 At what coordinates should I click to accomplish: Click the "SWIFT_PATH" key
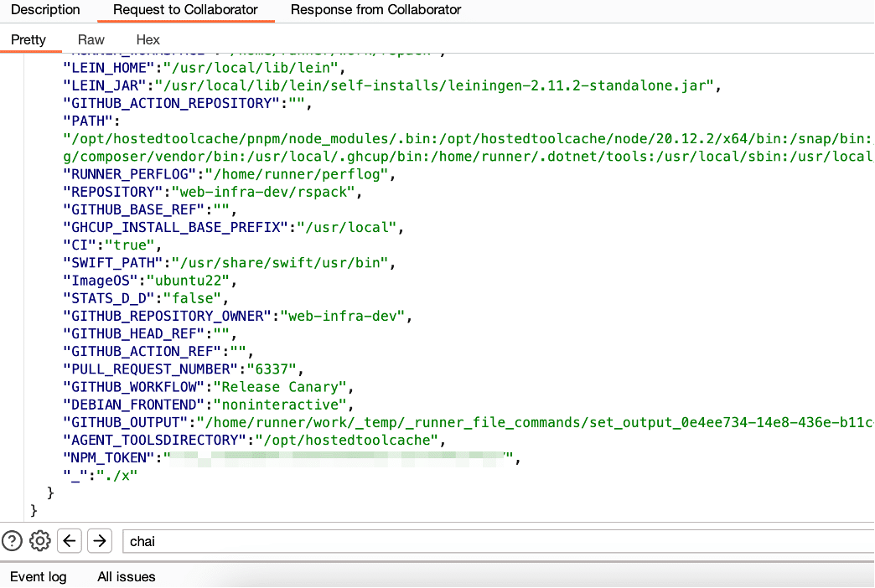click(x=112, y=263)
